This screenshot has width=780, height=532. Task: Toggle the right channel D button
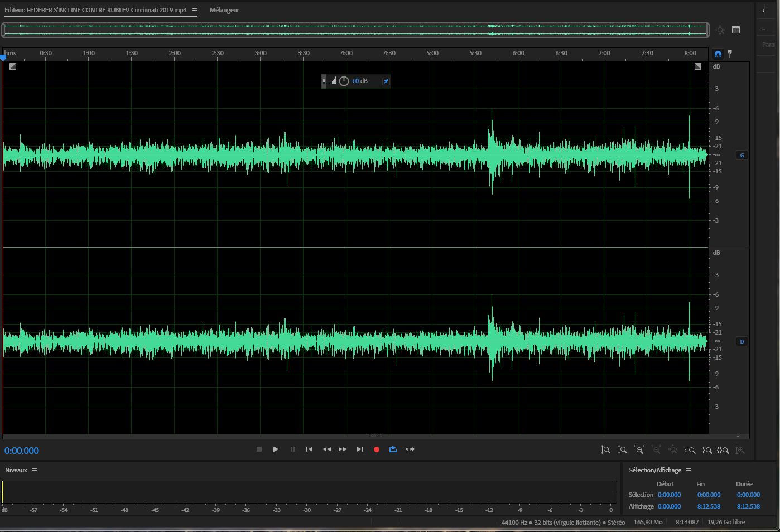pos(742,342)
